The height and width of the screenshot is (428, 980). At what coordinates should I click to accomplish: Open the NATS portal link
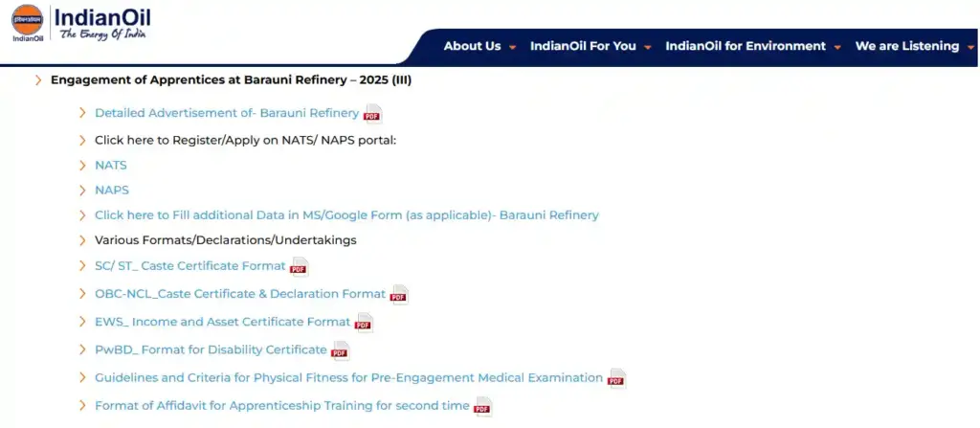pyautogui.click(x=111, y=165)
